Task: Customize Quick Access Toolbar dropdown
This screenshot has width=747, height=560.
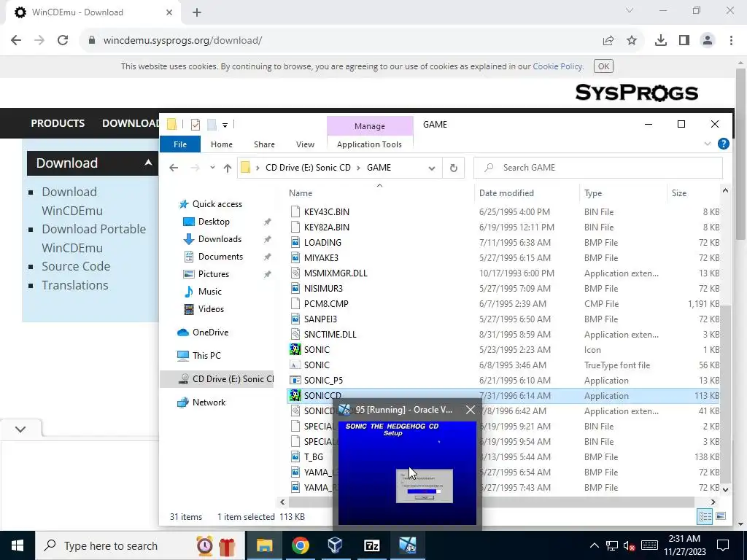Action: click(225, 125)
